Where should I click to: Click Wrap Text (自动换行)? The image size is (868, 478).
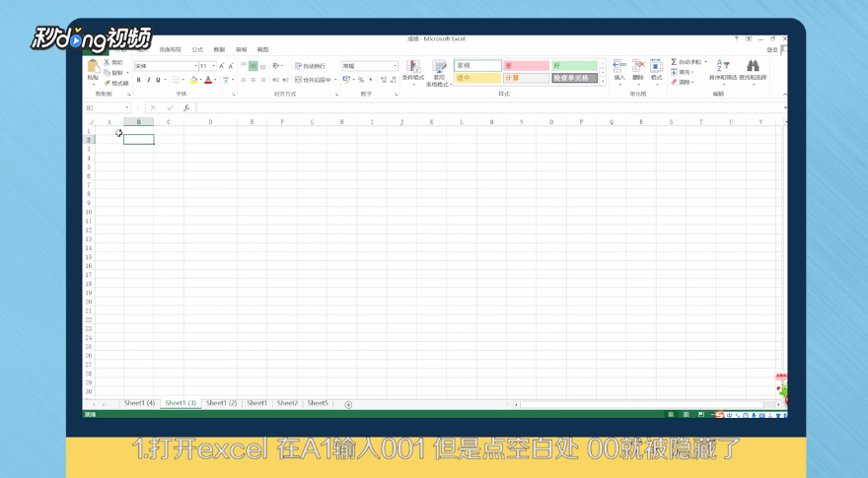pos(310,66)
